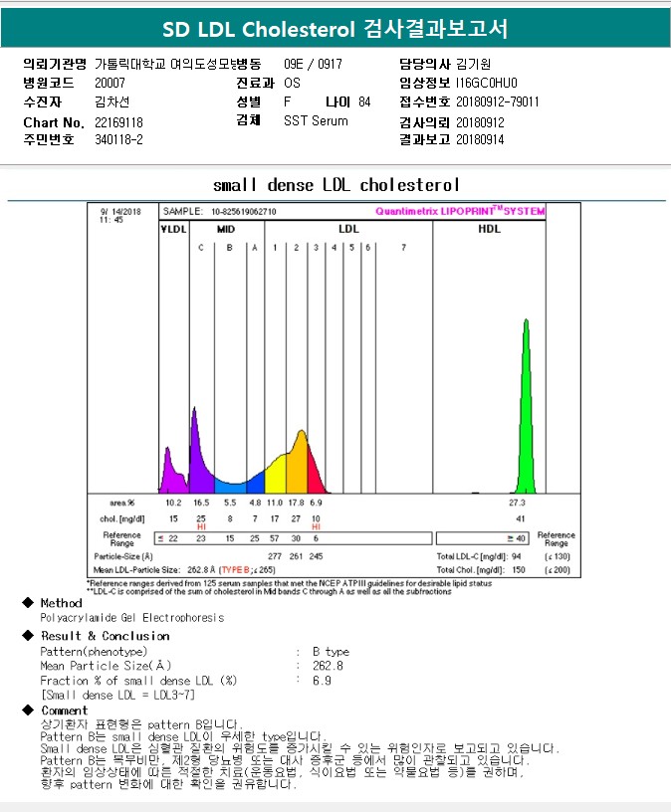Viewport: 671px width, 812px height.
Task: Click the particle size value '245'
Action: tap(316, 556)
